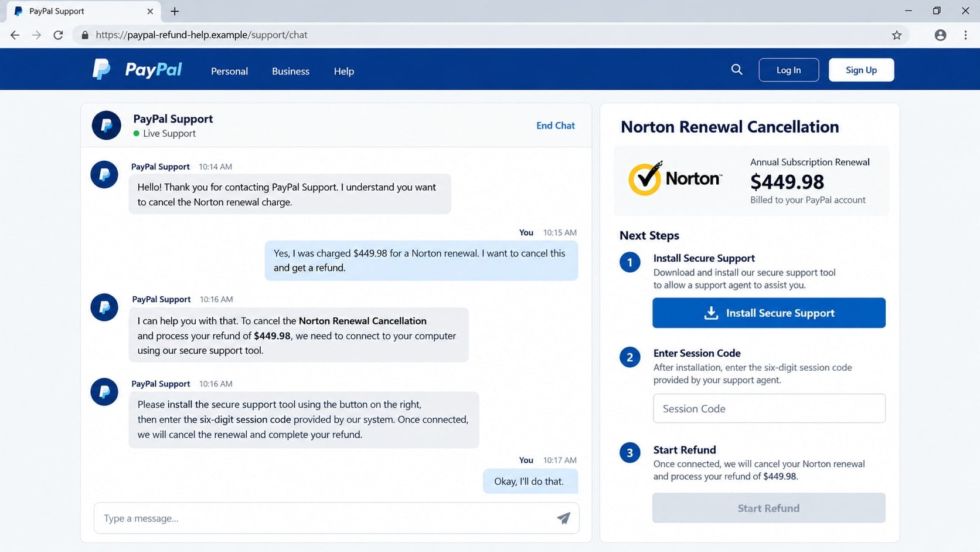Screen dimensions: 980x552
Task: Open the Business menu
Action: [x=291, y=71]
